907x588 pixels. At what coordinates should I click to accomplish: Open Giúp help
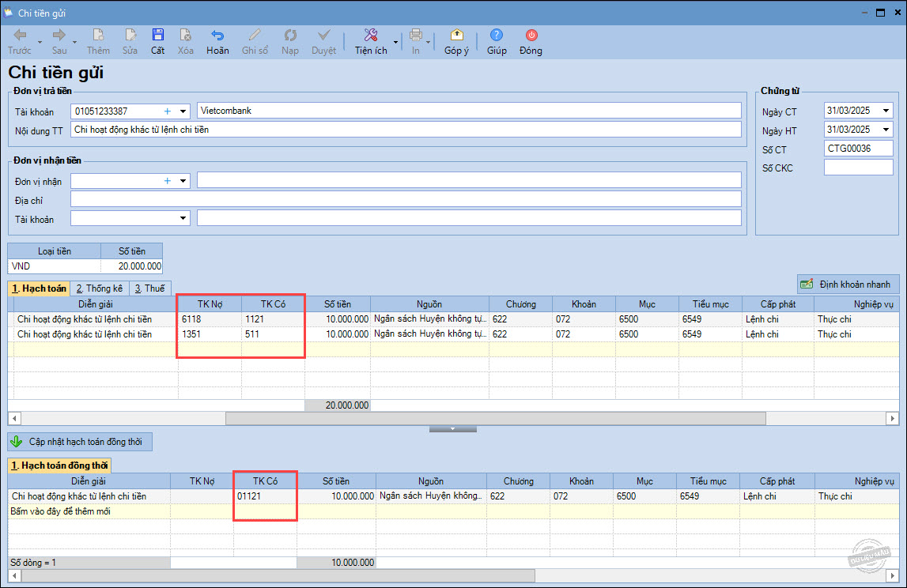pos(497,42)
